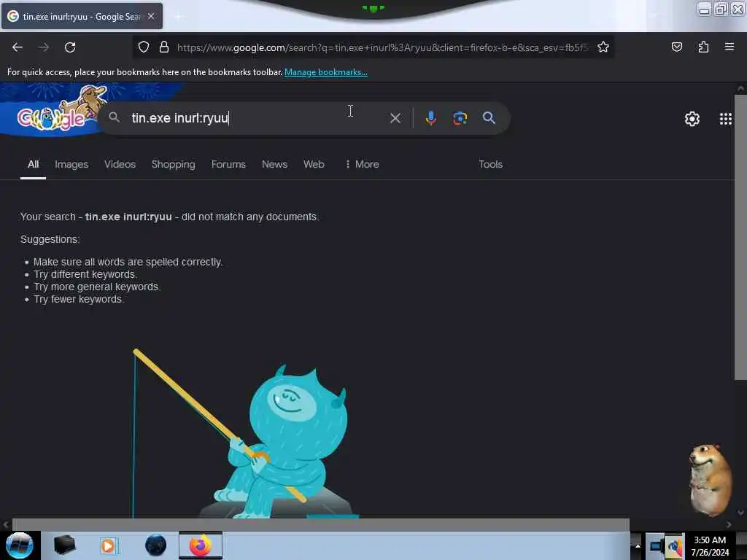Click the horizontal scrollbar right arrow
The height and width of the screenshot is (560, 747).
(729, 524)
